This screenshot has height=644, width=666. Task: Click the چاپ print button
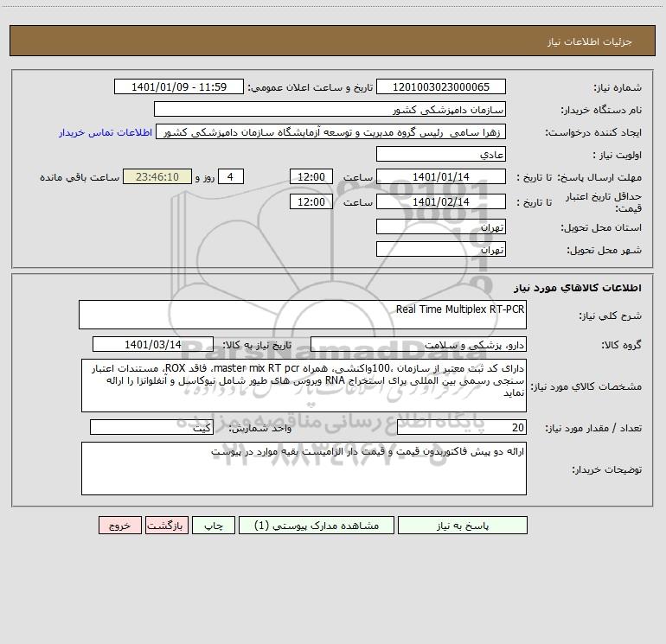tap(214, 526)
